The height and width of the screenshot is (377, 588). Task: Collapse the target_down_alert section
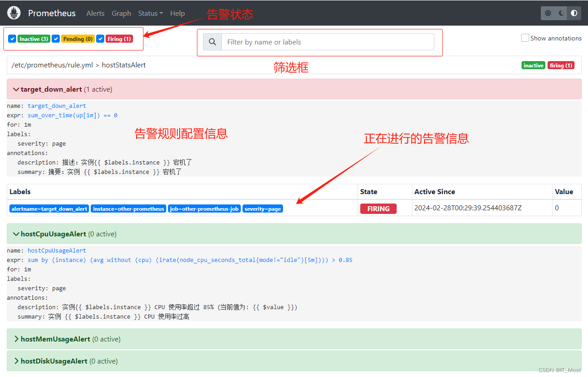coord(294,89)
